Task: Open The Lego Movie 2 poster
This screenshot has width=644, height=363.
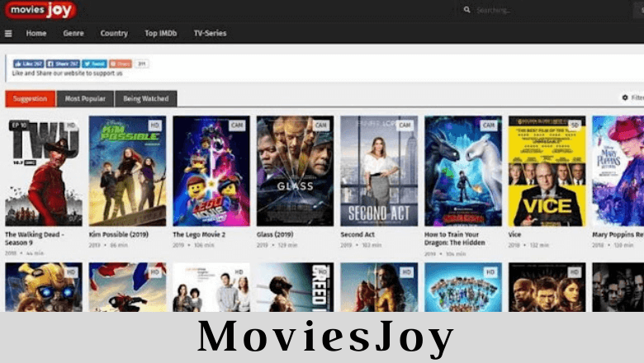Action: pos(211,171)
